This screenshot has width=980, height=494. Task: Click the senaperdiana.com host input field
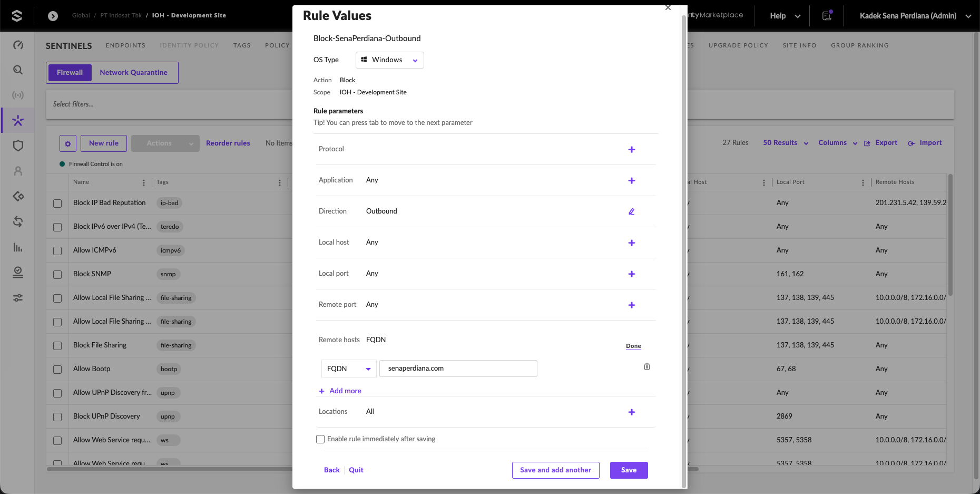(x=458, y=369)
